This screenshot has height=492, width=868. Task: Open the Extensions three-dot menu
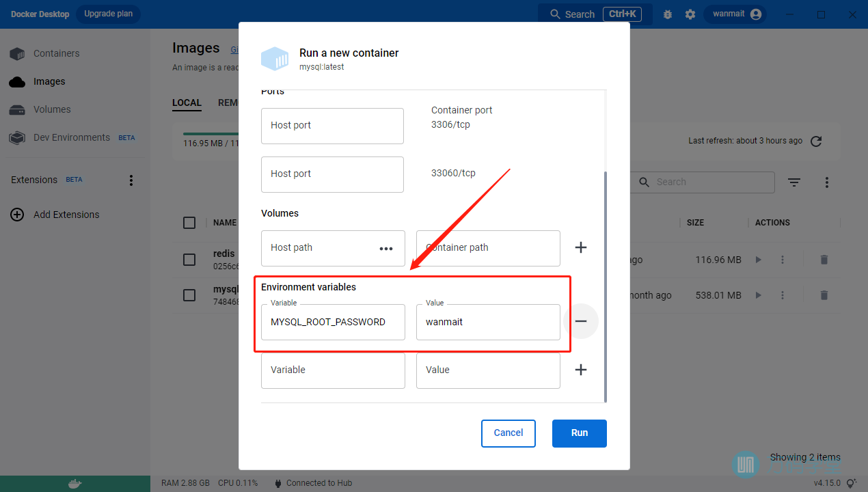pyautogui.click(x=131, y=180)
